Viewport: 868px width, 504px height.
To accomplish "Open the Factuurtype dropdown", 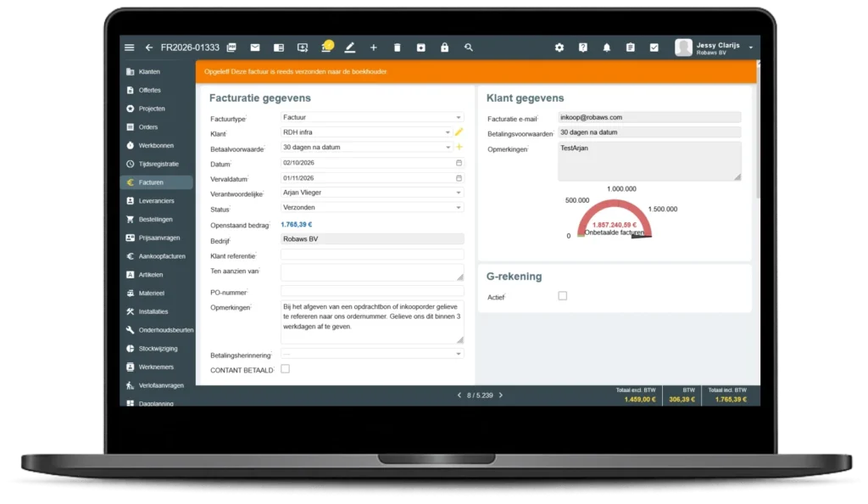I will 372,117.
